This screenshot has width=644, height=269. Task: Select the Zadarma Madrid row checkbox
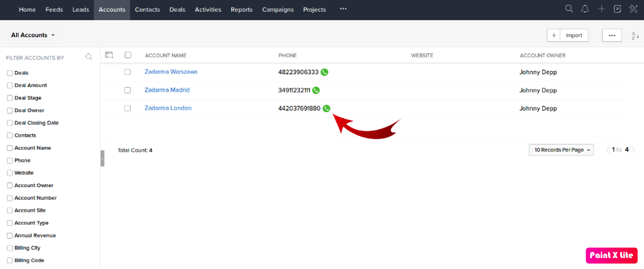click(x=128, y=90)
